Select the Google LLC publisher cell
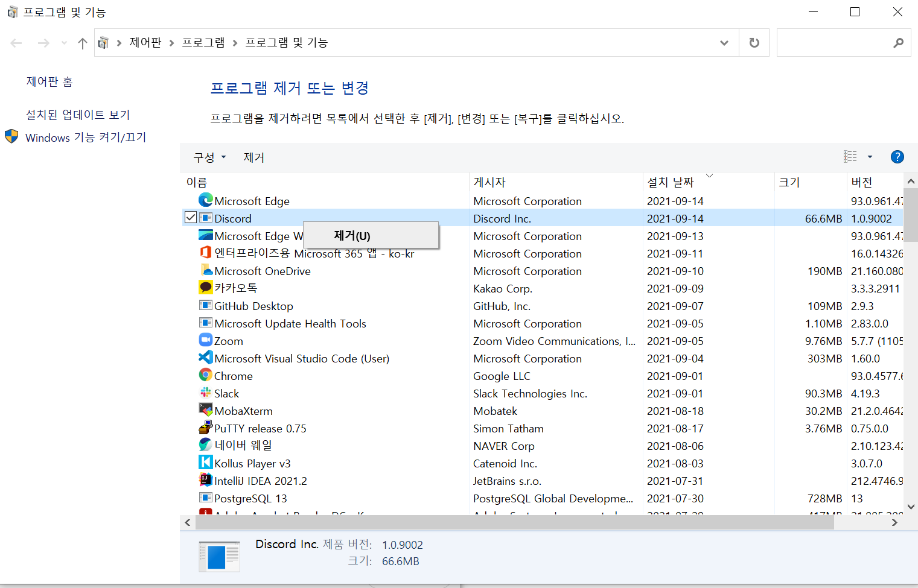This screenshot has height=588, width=918. coord(502,376)
